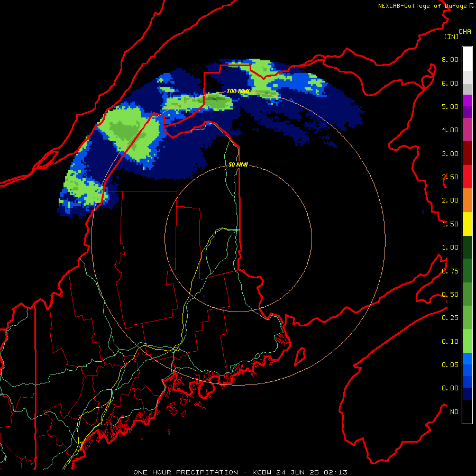Click the NEXLAB-College of DuPage credit text
The height and width of the screenshot is (476, 476).
point(425,6)
